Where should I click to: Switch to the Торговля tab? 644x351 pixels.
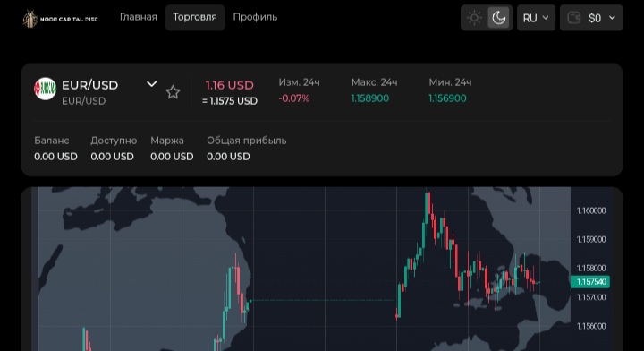pyautogui.click(x=195, y=17)
